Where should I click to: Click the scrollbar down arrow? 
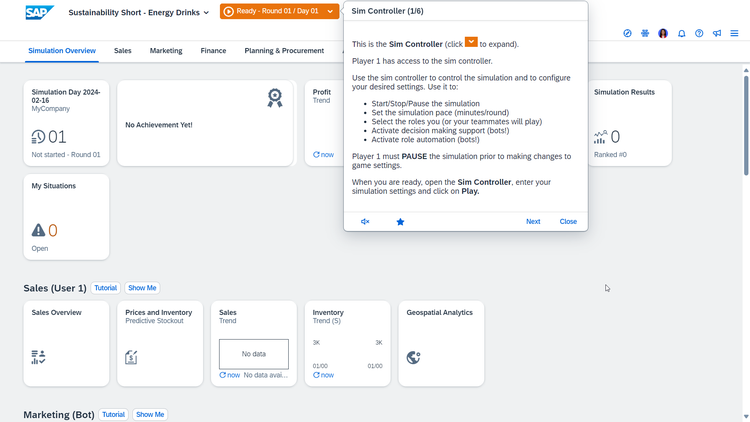[x=746, y=417]
